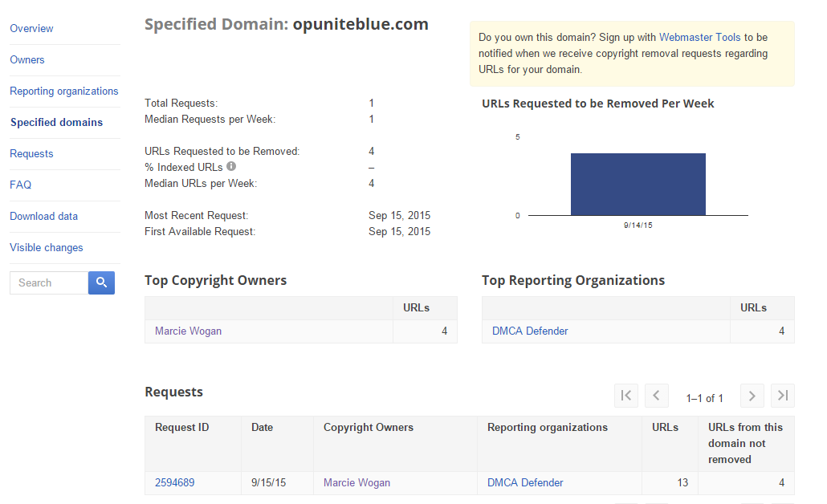
Task: Select Specified domains in the sidebar
Action: point(56,122)
